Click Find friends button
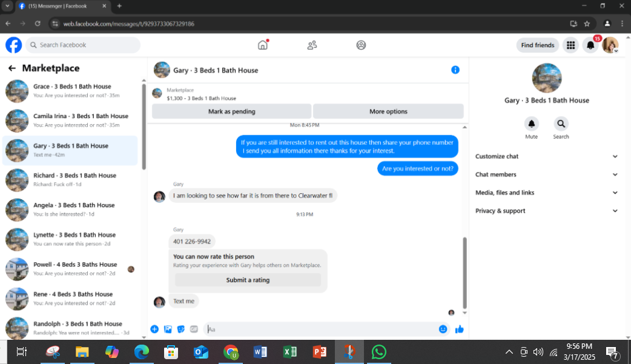 (x=538, y=45)
